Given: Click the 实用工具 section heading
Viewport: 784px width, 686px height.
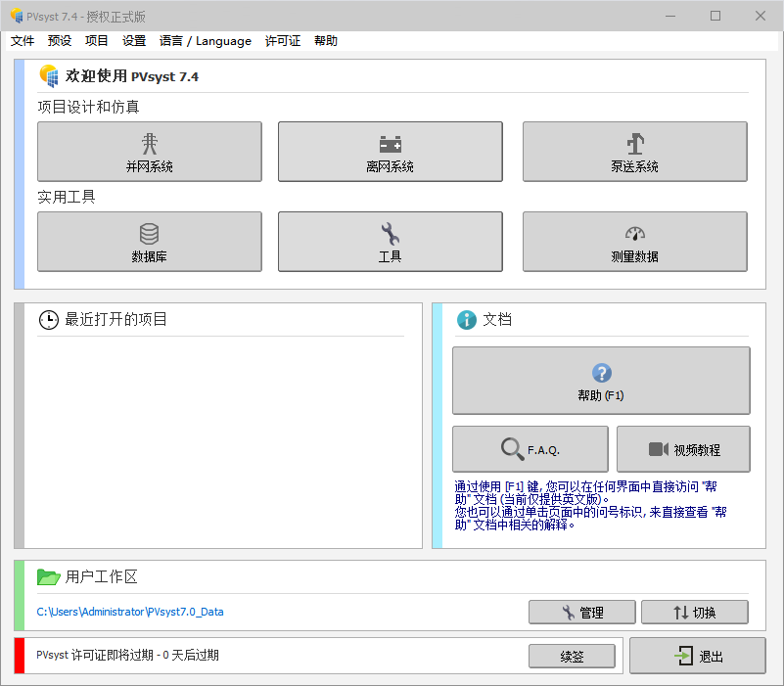Looking at the screenshot, I should click(67, 197).
